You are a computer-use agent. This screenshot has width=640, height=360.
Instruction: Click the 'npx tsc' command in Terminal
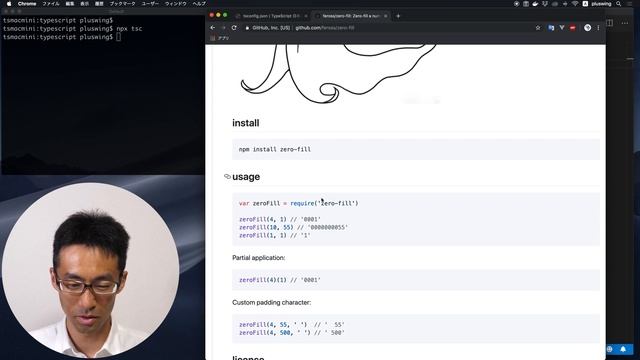point(129,29)
